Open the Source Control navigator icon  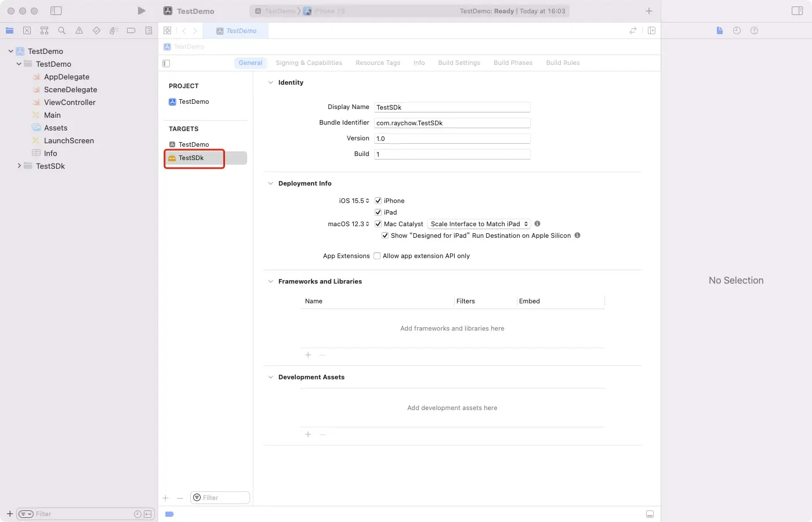click(27, 31)
